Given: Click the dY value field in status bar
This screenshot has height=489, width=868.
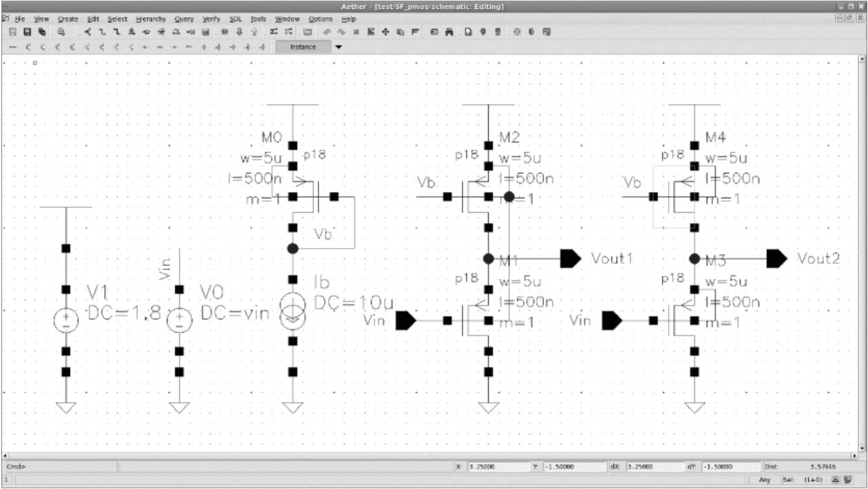Looking at the screenshot, I should tap(729, 466).
